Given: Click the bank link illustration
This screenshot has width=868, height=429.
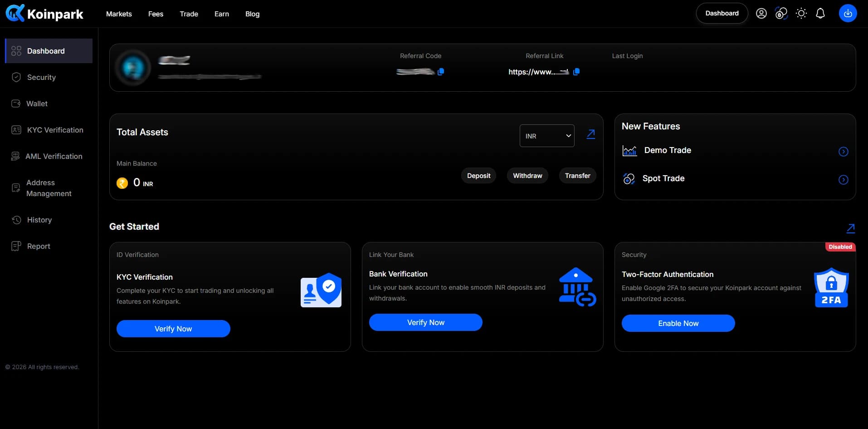Looking at the screenshot, I should [x=577, y=287].
